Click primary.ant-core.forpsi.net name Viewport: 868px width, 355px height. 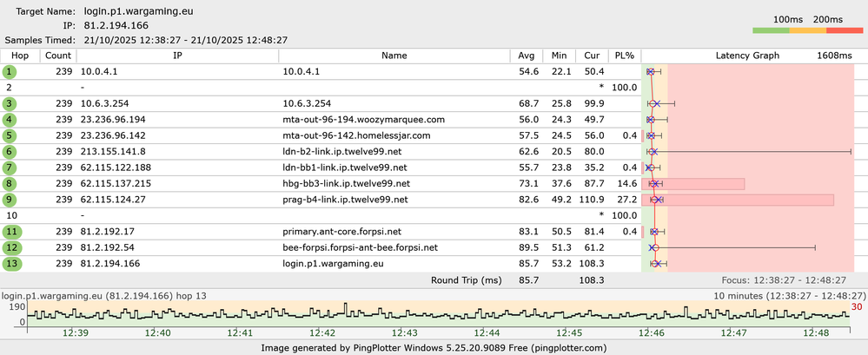[342, 232]
